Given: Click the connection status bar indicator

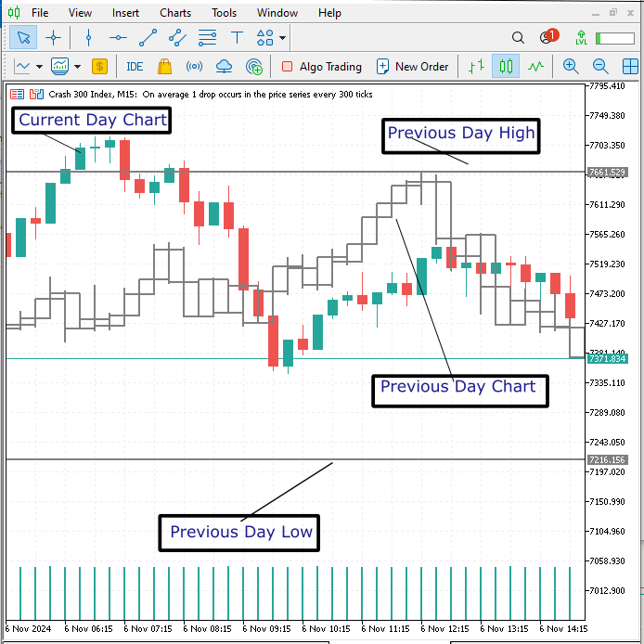Looking at the screenshot, I should (615, 38).
